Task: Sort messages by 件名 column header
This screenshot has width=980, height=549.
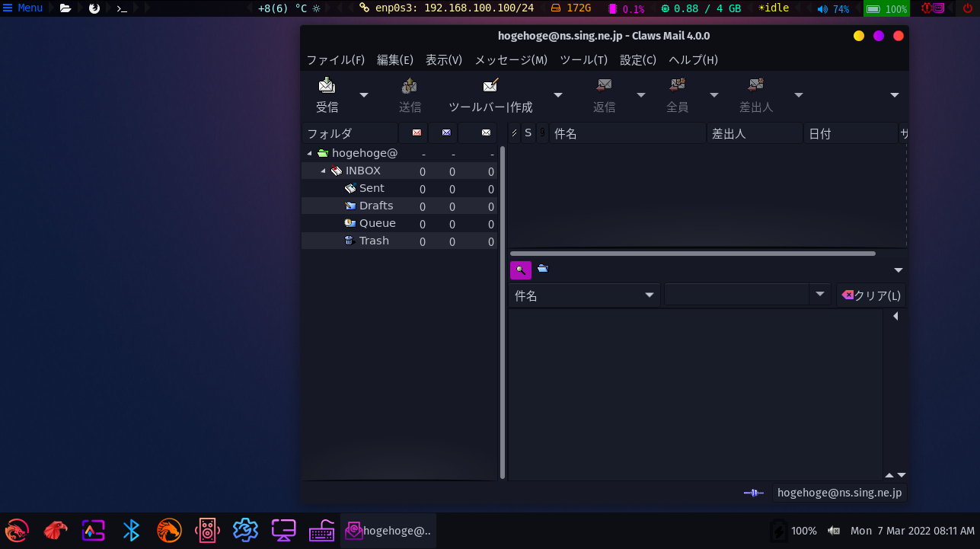Action: [x=628, y=133]
